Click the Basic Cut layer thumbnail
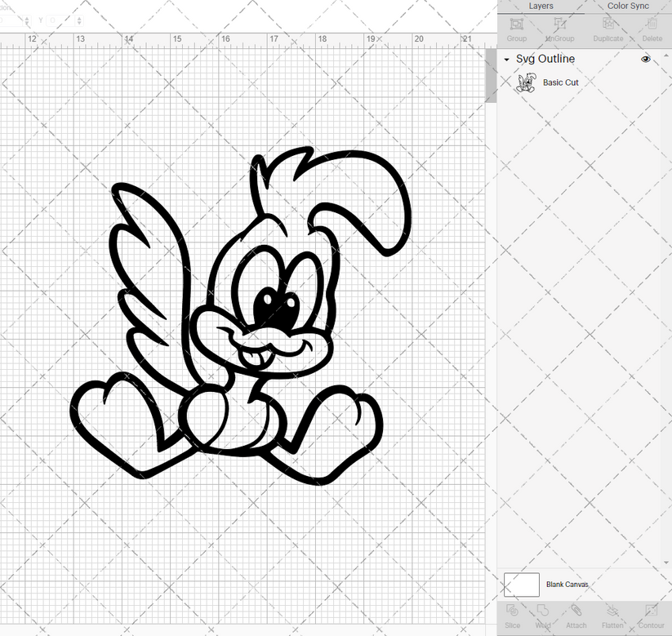This screenshot has width=672, height=636. [527, 82]
